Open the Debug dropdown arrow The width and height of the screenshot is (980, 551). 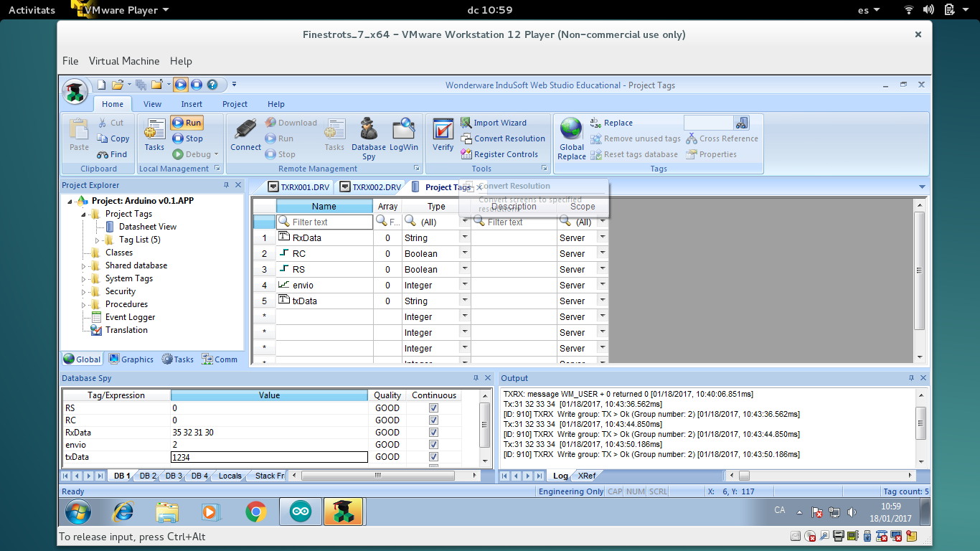click(x=216, y=154)
